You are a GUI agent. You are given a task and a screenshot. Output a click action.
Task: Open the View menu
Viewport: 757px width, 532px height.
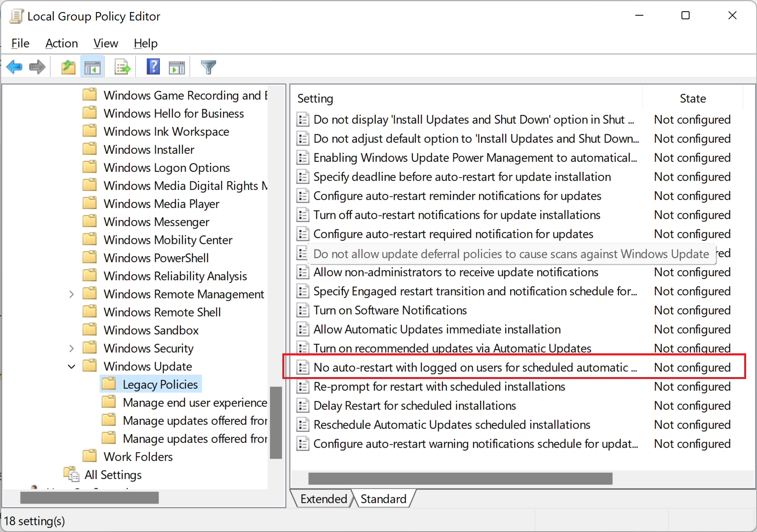(106, 43)
